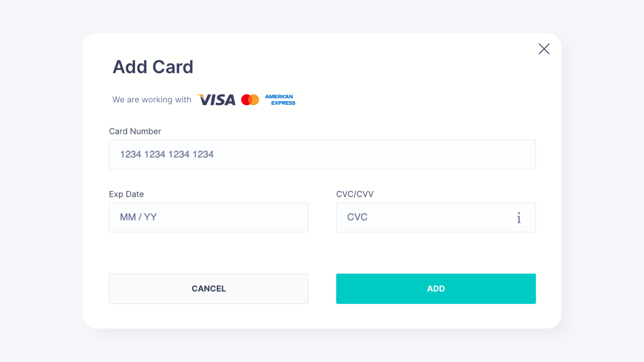Select the VISA payment logo
644x362 pixels.
[x=216, y=100]
